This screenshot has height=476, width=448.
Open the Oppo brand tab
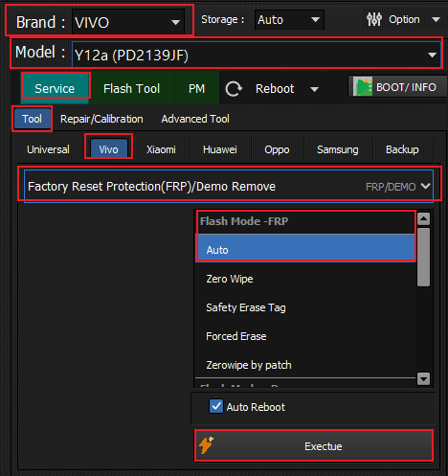coord(277,149)
